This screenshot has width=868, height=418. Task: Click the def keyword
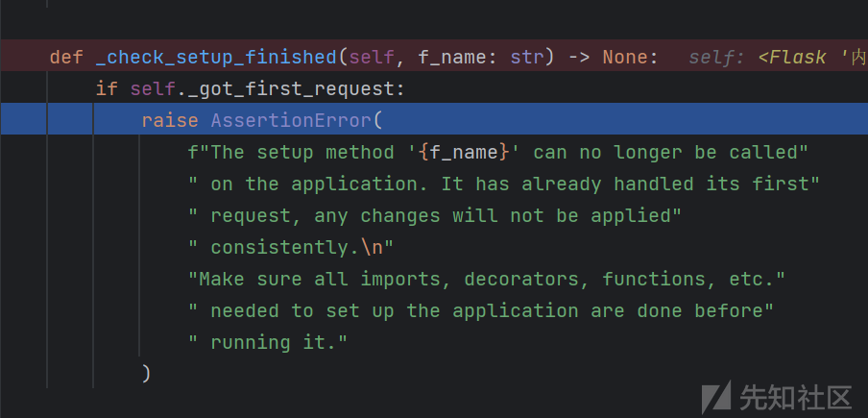pos(66,57)
